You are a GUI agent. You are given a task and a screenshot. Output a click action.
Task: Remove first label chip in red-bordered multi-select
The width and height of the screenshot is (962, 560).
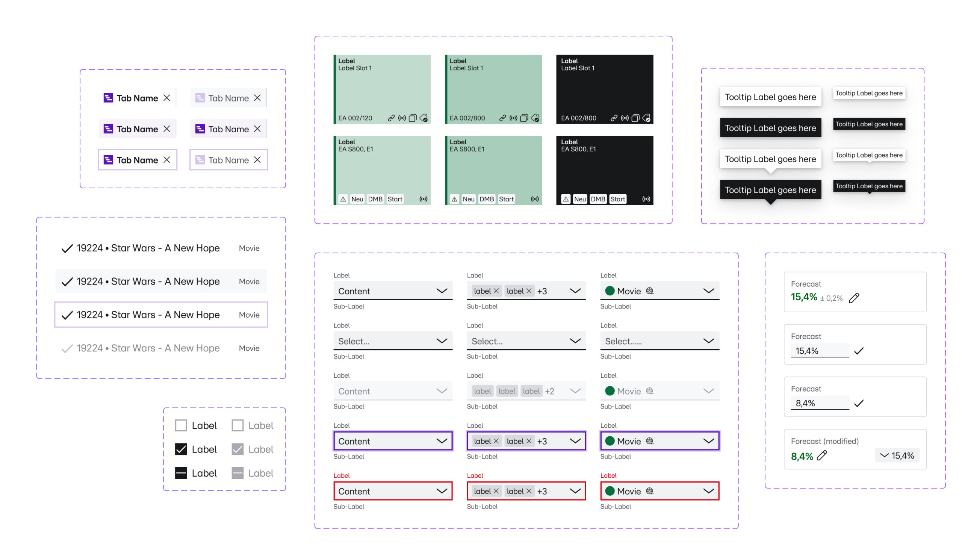[496, 491]
